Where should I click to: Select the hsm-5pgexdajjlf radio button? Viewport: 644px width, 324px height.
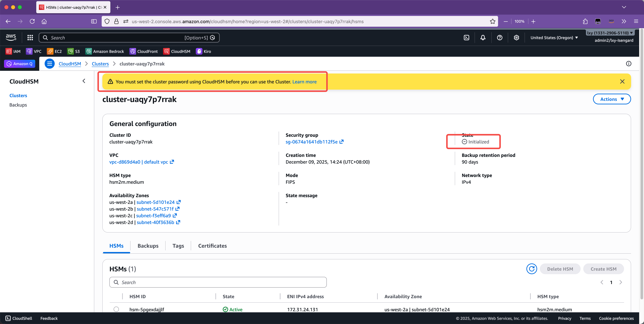click(x=116, y=309)
